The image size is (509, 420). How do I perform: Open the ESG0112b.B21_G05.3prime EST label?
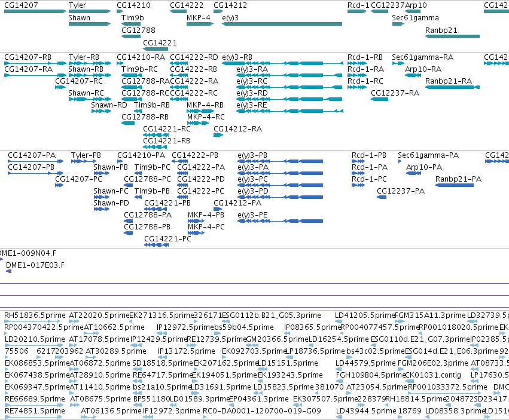272,315
